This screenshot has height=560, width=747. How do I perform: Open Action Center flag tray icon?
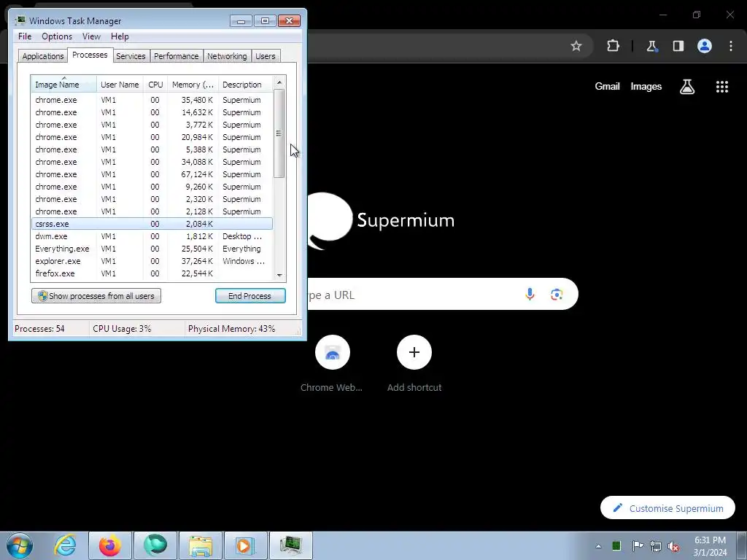pos(637,545)
